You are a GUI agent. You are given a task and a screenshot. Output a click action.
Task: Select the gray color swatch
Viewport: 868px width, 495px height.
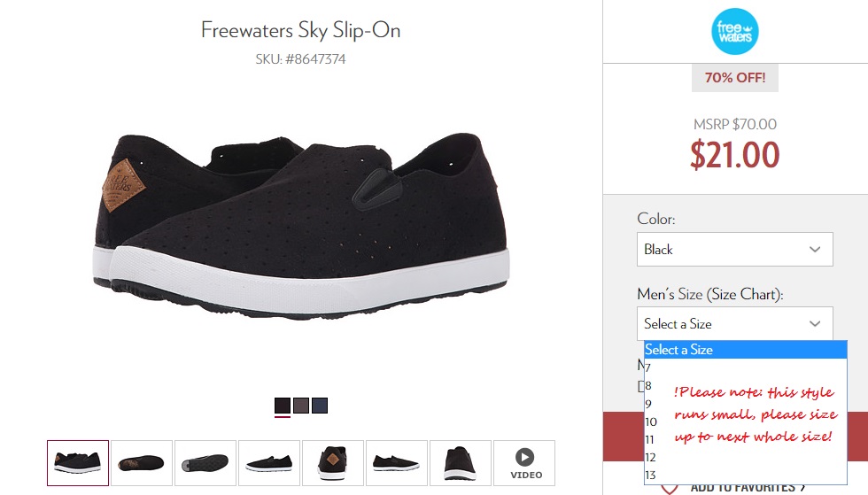[x=301, y=406]
